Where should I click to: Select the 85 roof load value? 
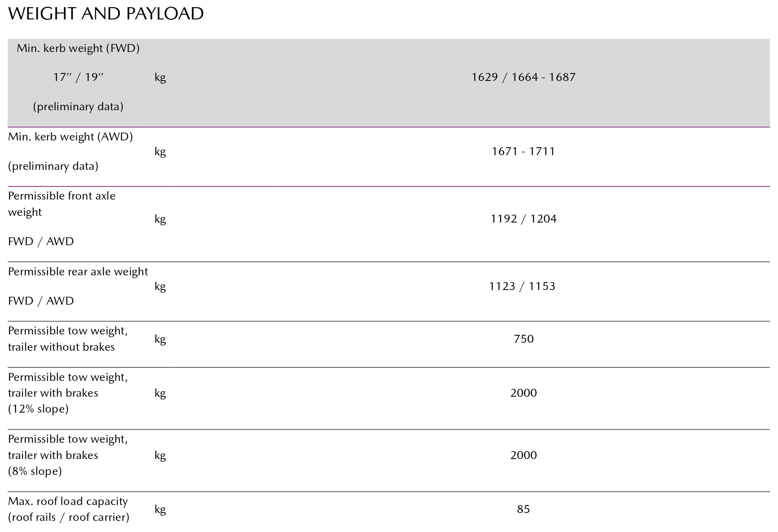pos(523,509)
